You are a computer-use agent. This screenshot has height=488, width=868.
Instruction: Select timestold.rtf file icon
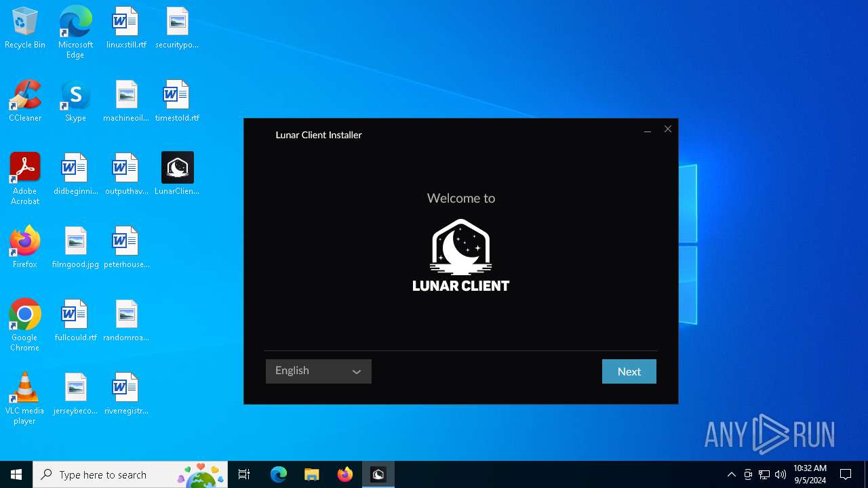click(x=177, y=101)
